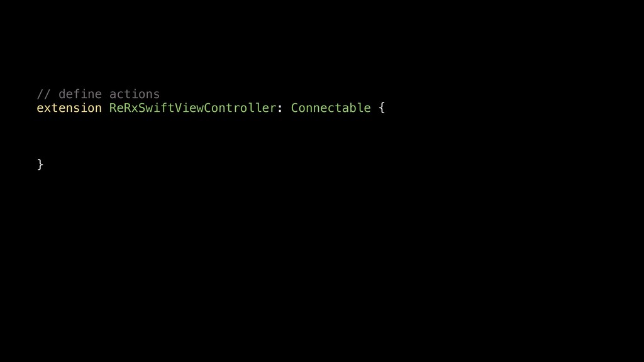Click the opening curly brace
The width and height of the screenshot is (644, 362).
point(382,108)
